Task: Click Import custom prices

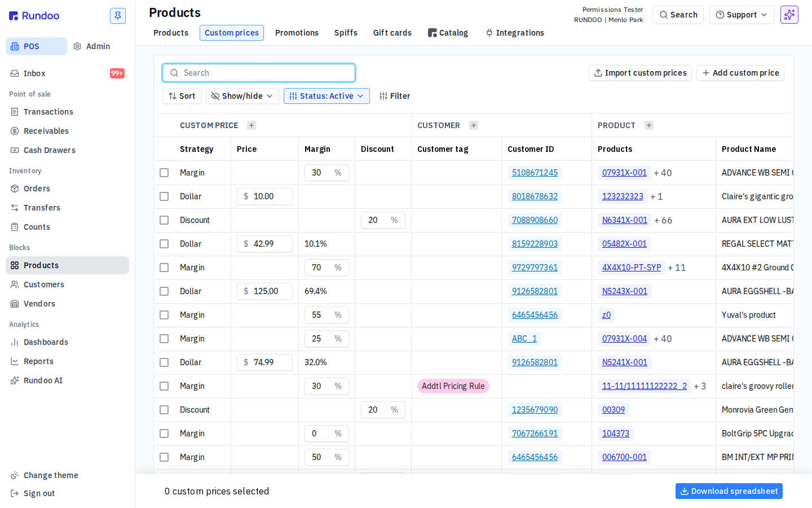Action: [641, 73]
